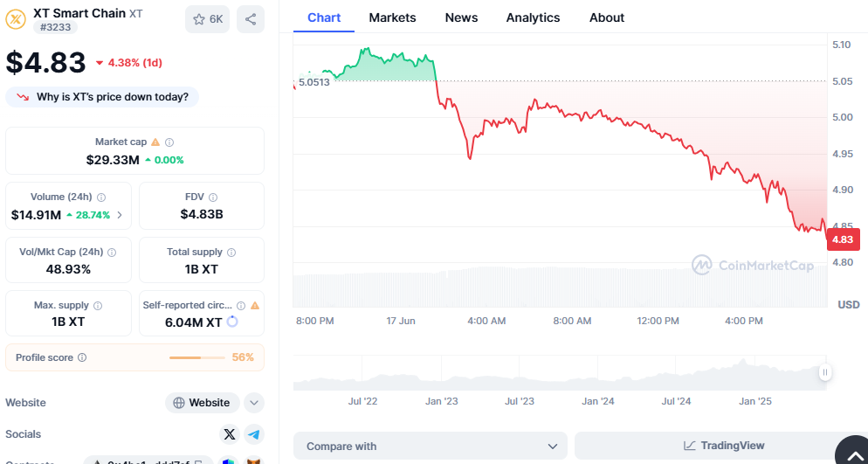Click the scroll-to-top arrow button
Viewport: 868px width, 464px height.
pos(854,453)
